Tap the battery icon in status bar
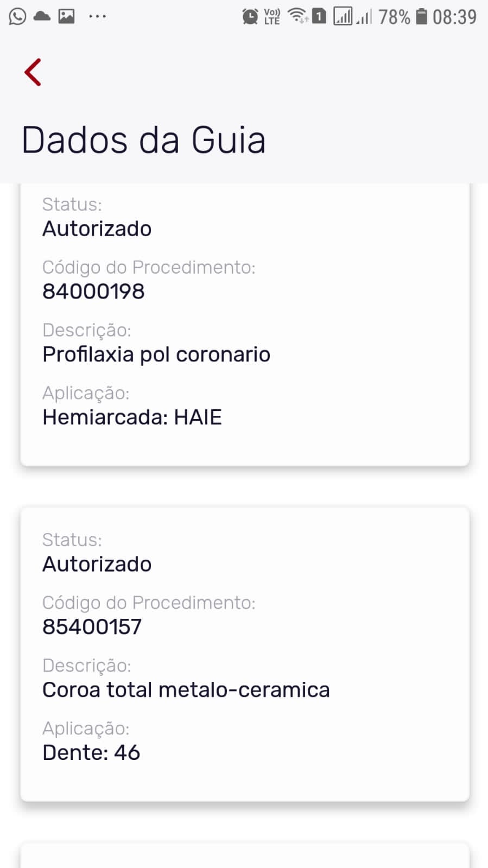488x868 pixels. 421,17
